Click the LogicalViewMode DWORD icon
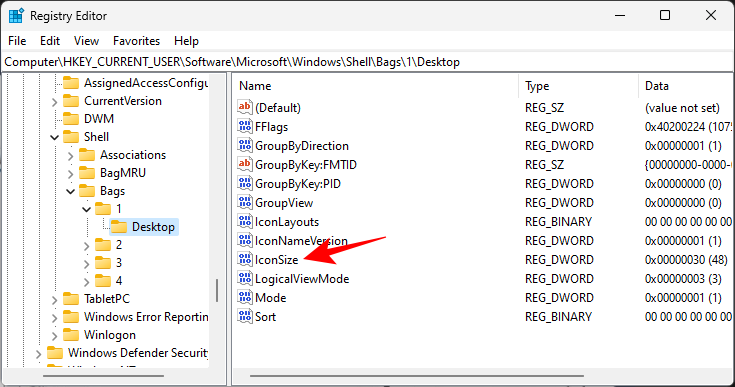 click(245, 279)
